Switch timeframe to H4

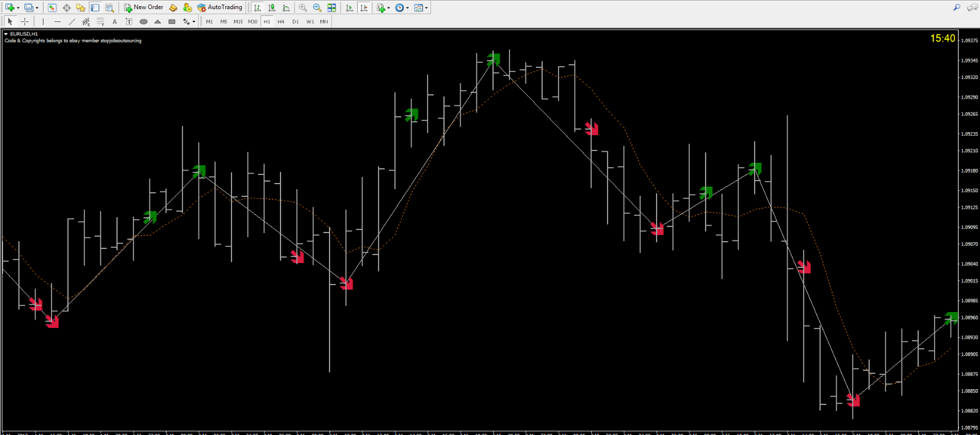click(281, 21)
